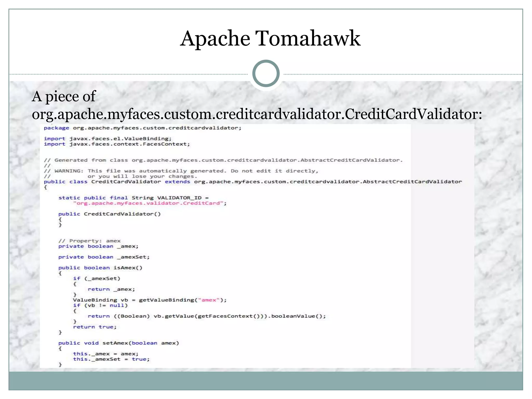Click the CreditCardValidator fully qualified name heading
Image resolution: width=532 pixels, height=399 pixels.
point(257,114)
